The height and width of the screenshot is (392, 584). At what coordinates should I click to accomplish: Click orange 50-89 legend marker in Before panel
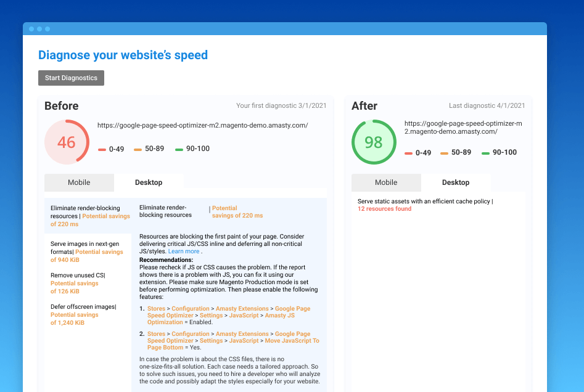click(138, 149)
